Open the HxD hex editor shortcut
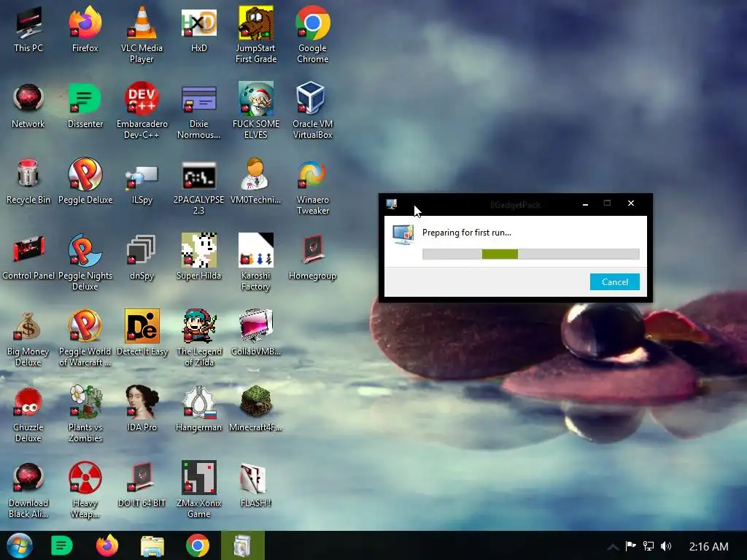The image size is (747, 560). (x=198, y=29)
